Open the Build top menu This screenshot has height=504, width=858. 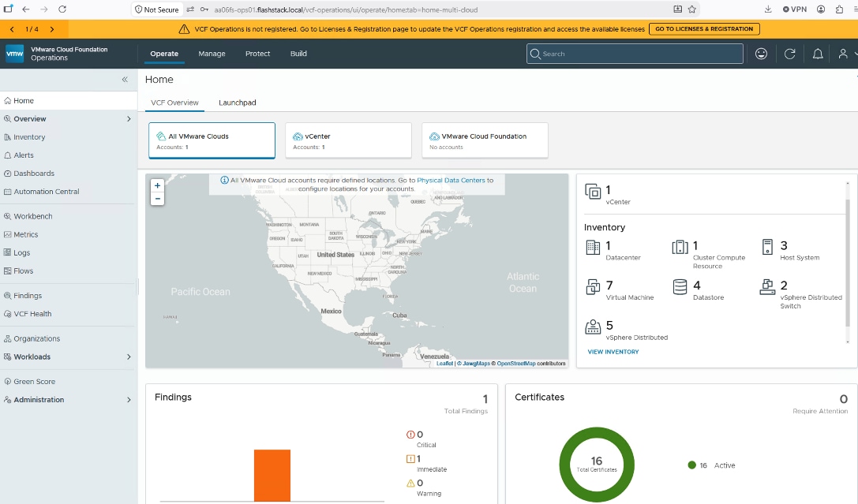[298, 54]
